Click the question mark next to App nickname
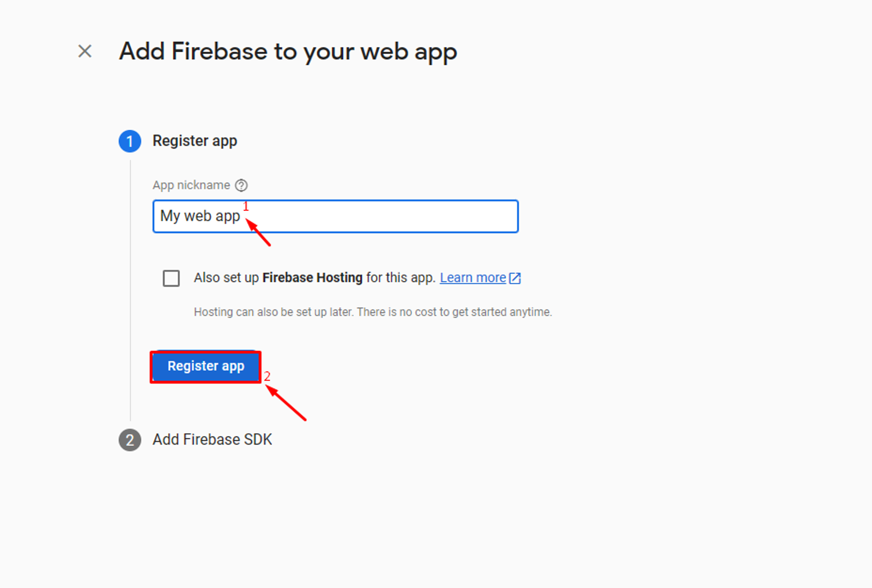This screenshot has height=588, width=872. 241,185
